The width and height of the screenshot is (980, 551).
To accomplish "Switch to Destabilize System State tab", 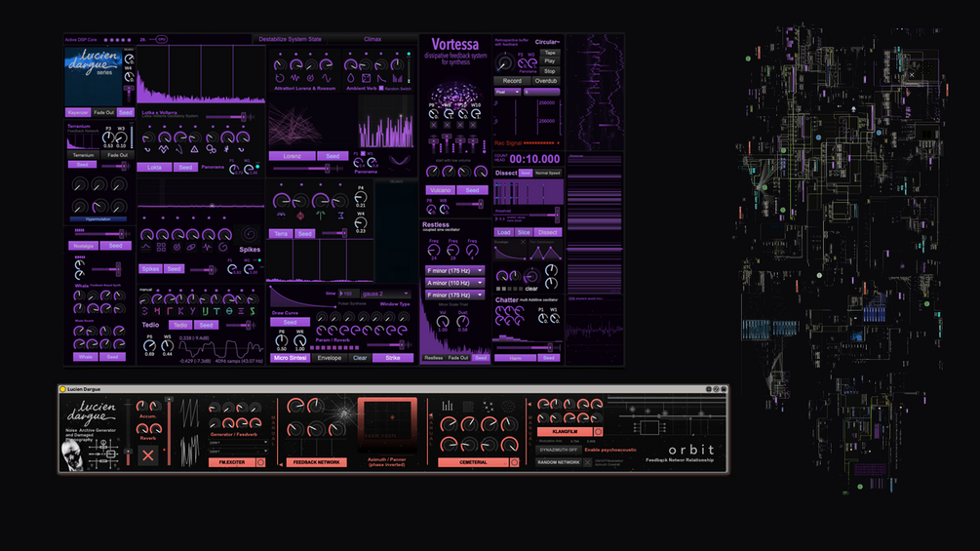I will tap(290, 39).
